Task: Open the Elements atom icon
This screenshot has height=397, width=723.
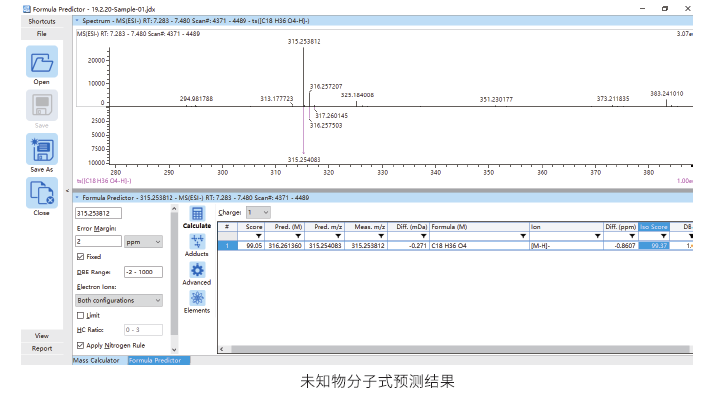Action: (x=197, y=298)
